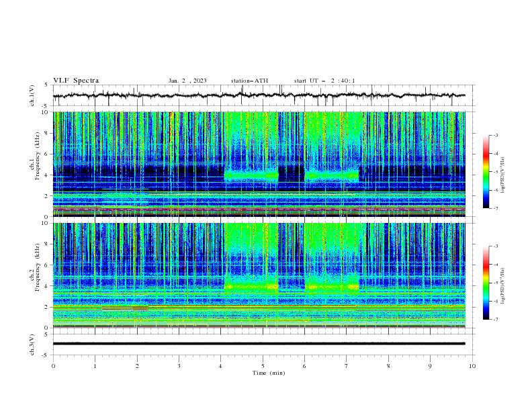Click the time tick label '5'
The image size is (532, 411).
coord(263,366)
